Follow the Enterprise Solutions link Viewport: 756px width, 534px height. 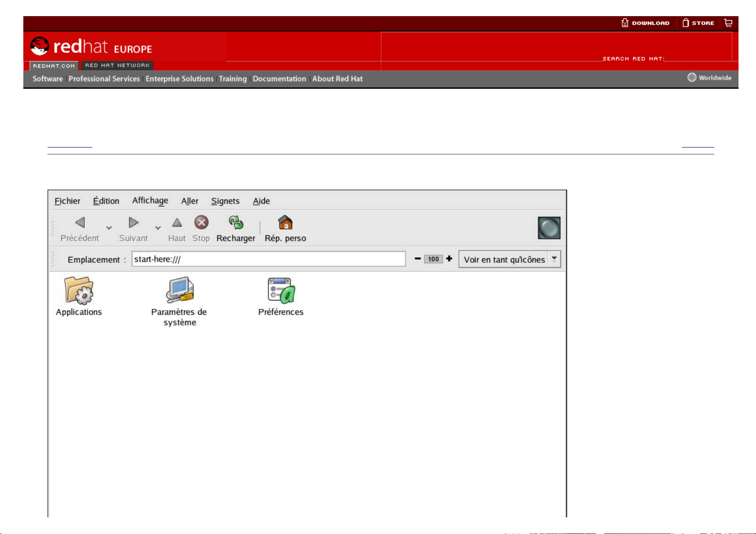pyautogui.click(x=179, y=78)
